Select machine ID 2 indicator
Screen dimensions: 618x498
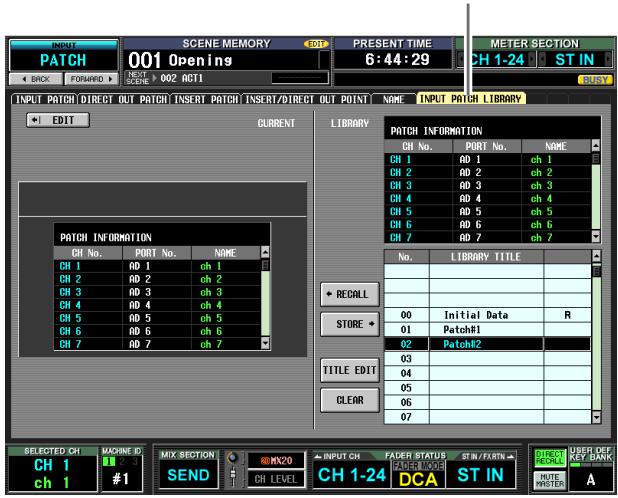(x=122, y=461)
